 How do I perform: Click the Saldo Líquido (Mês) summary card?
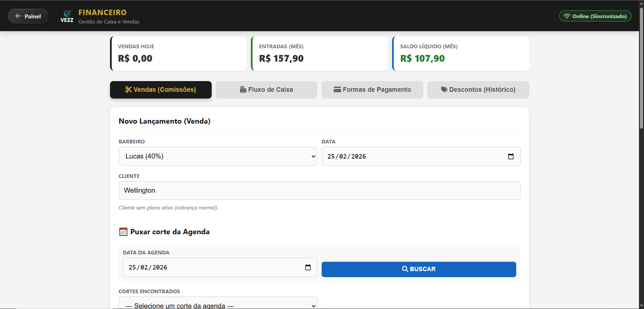pos(461,54)
